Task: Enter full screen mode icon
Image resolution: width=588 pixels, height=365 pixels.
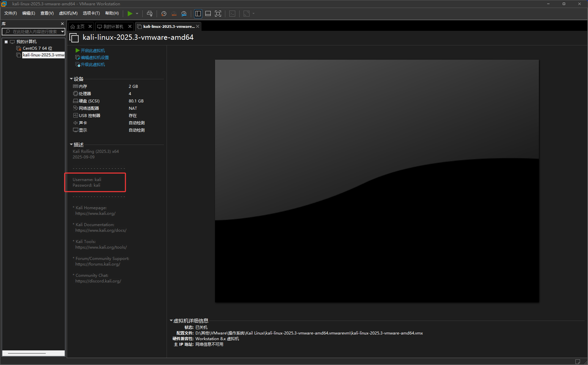Action: 218,14
